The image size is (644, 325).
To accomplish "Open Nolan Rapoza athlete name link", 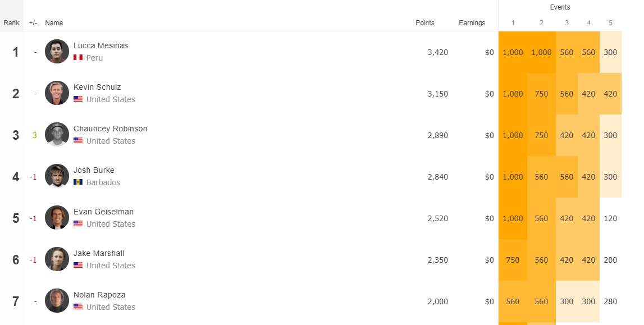I will point(99,295).
